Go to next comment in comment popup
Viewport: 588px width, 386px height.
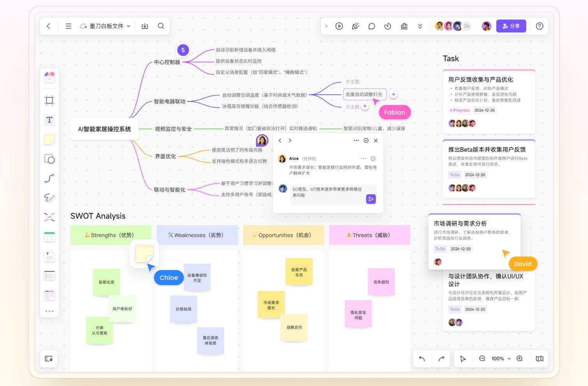290,141
